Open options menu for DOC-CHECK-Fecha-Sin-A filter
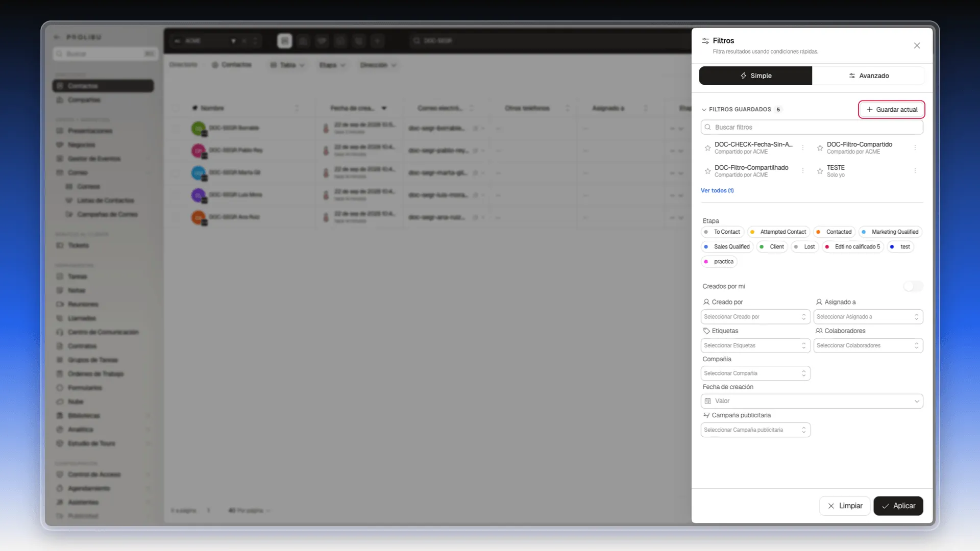 [803, 148]
